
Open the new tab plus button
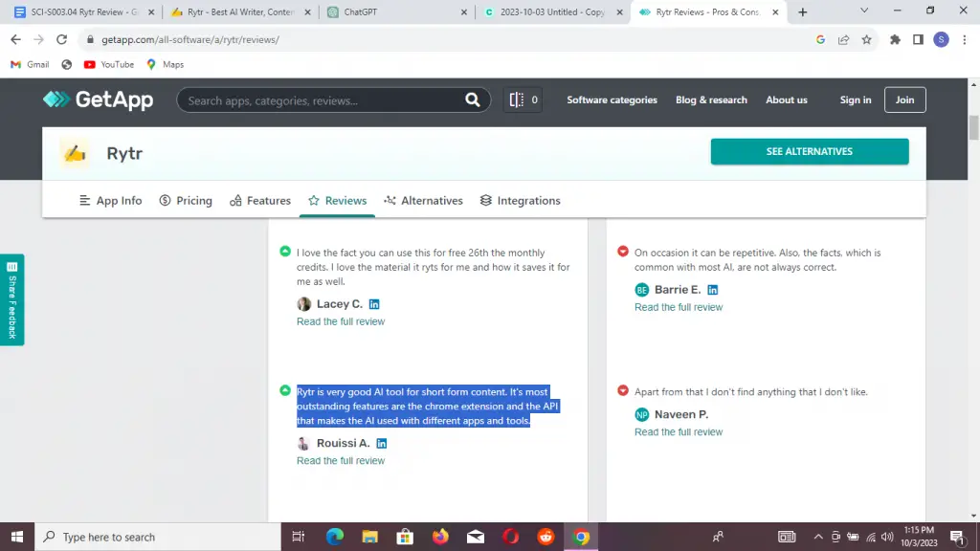(x=803, y=11)
